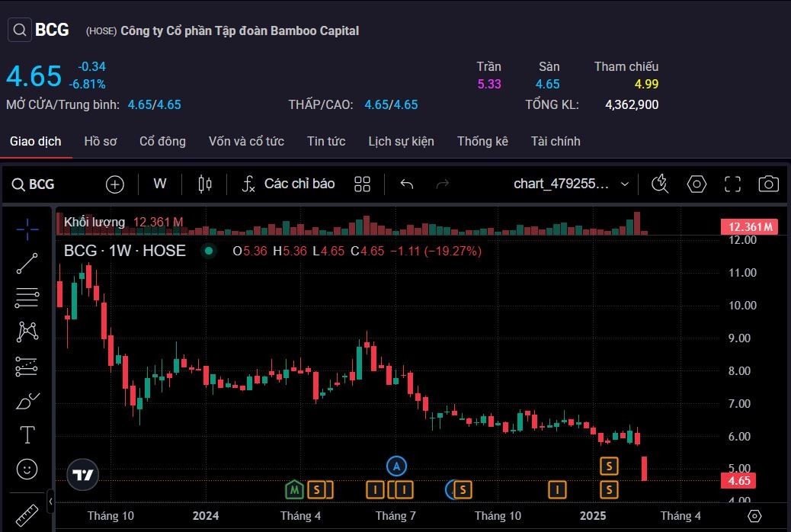Viewport: 791px width, 532px height.
Task: Click the 12.361 M volume axis label
Action: click(750, 226)
